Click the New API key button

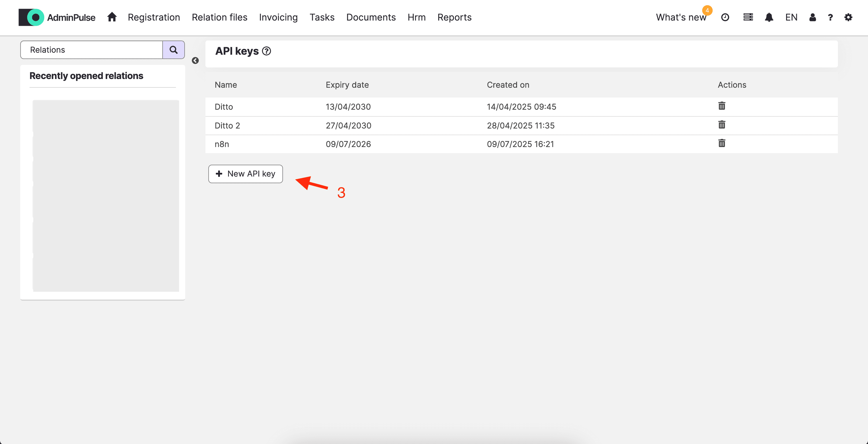pyautogui.click(x=245, y=174)
